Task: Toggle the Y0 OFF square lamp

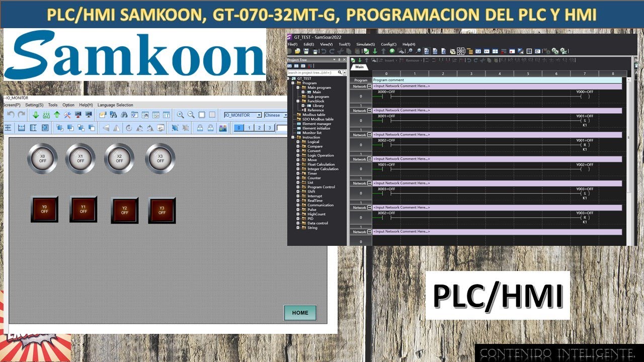Action: click(44, 209)
